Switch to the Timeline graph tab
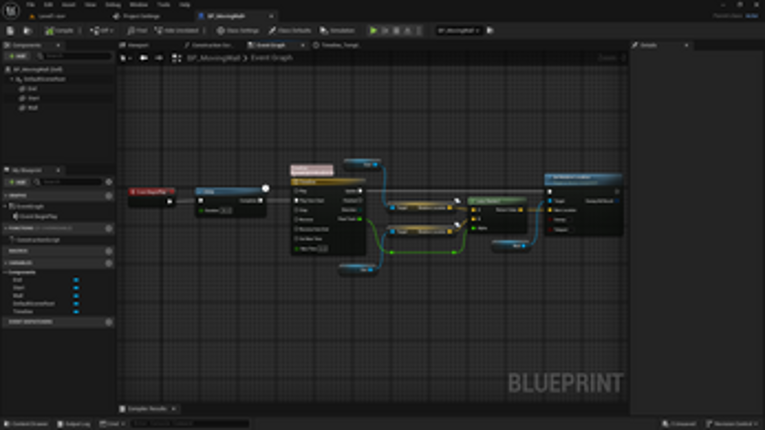The width and height of the screenshot is (765, 430). [337, 45]
